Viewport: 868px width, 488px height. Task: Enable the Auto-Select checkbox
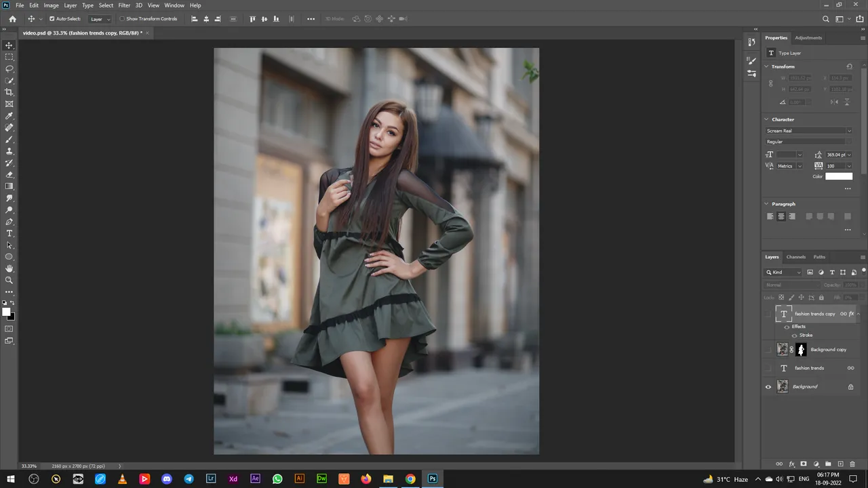tap(52, 19)
